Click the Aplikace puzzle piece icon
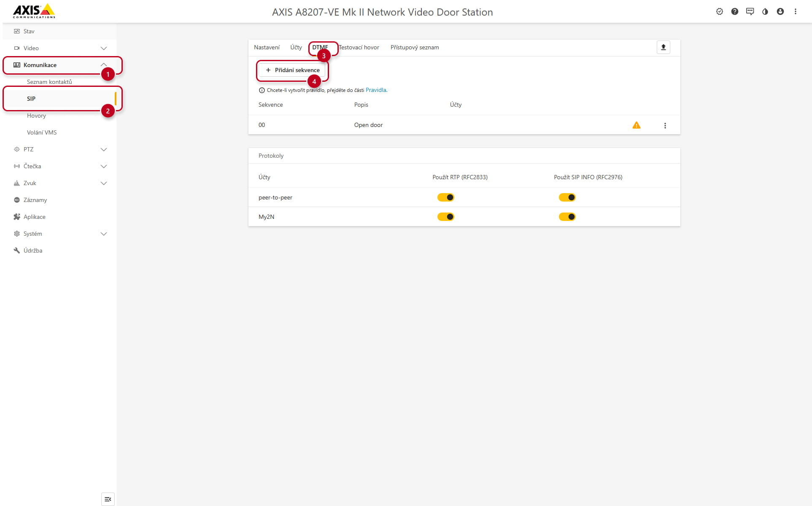Viewport: 812px width, 506px height. (17, 217)
